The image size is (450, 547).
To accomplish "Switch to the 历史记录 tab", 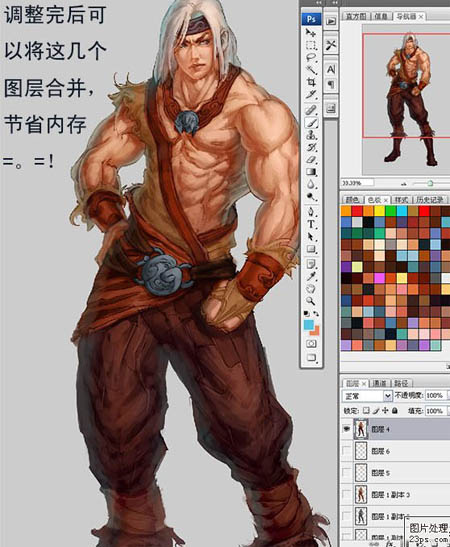I will point(430,200).
